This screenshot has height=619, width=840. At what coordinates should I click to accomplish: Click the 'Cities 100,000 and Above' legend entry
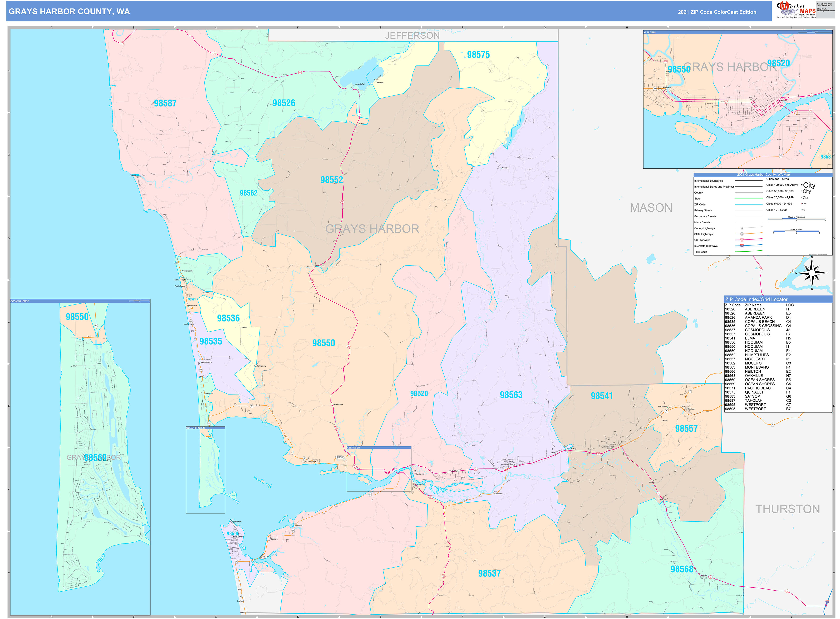point(782,185)
